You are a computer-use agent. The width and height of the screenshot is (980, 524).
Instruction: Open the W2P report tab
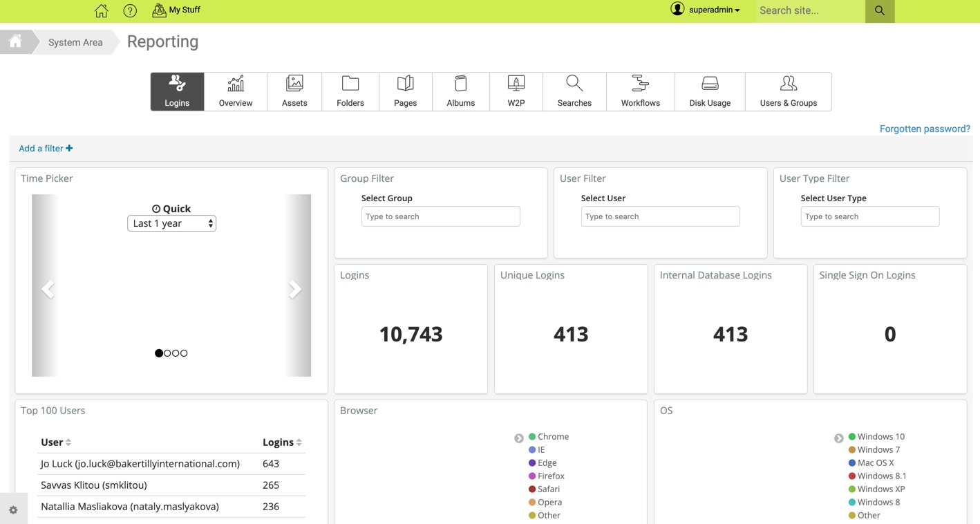tap(516, 91)
